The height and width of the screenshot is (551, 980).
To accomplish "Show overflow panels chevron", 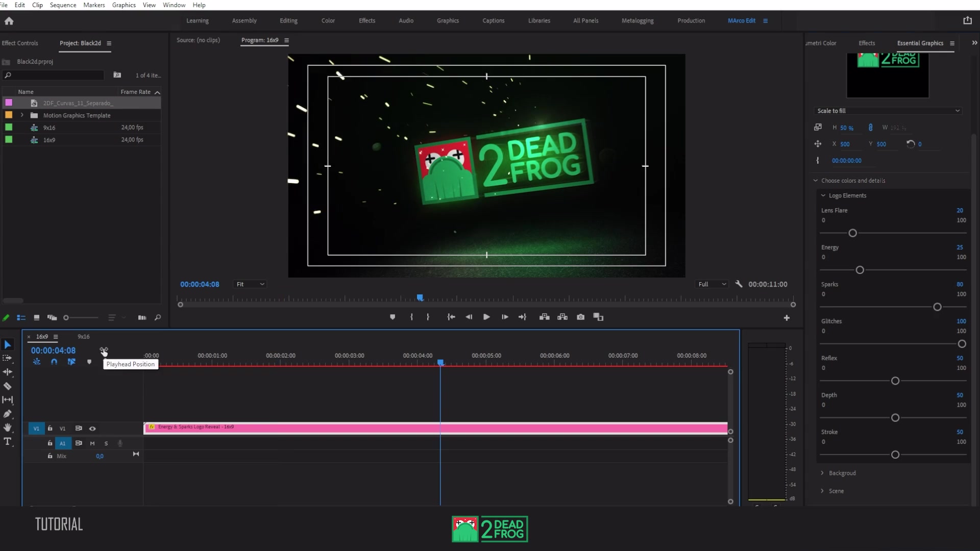I will [974, 43].
